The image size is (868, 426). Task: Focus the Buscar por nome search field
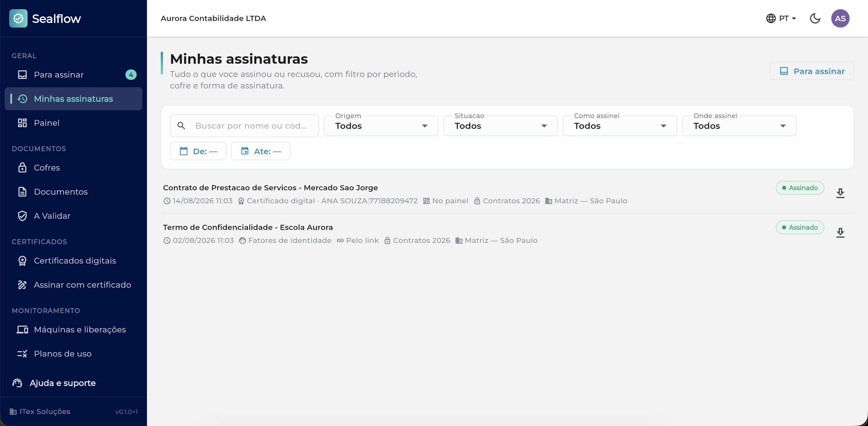coord(244,126)
